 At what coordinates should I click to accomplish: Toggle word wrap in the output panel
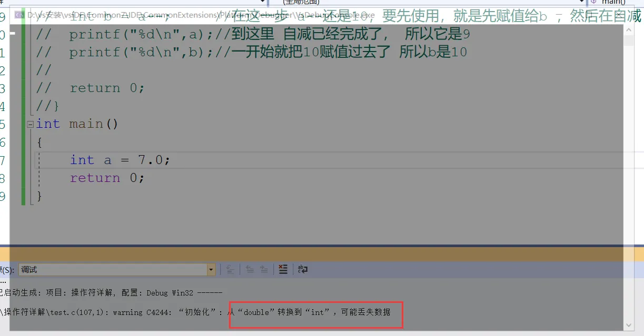(302, 270)
